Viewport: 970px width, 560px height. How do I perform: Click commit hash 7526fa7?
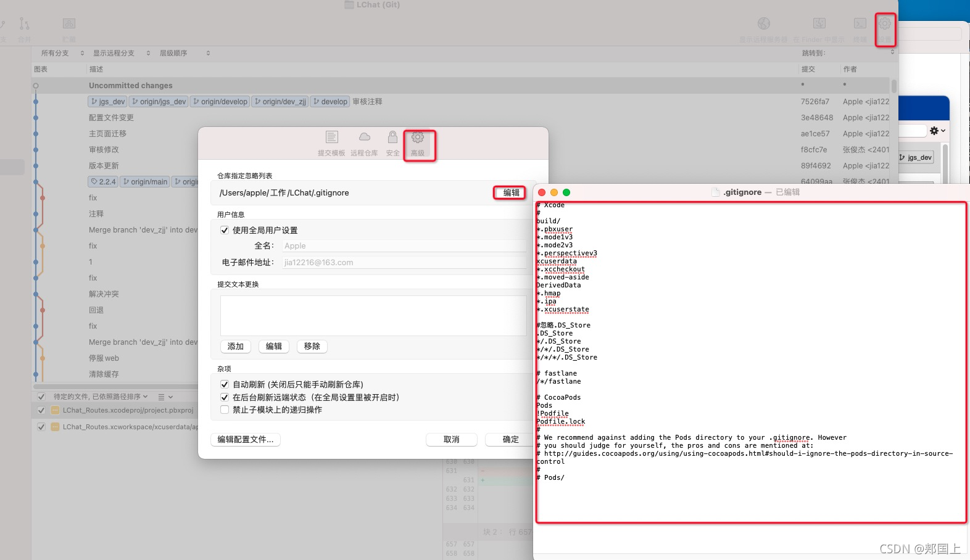point(815,102)
